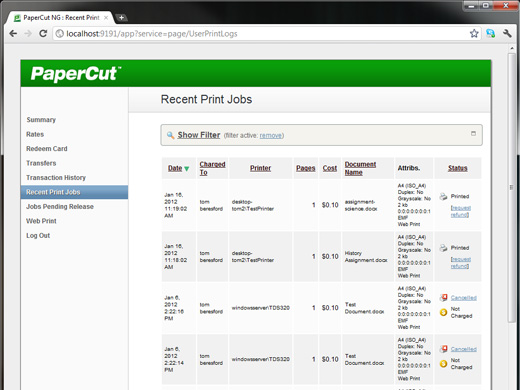Sort by Charged To column
Screen dimensions: 520x390
[212, 168]
